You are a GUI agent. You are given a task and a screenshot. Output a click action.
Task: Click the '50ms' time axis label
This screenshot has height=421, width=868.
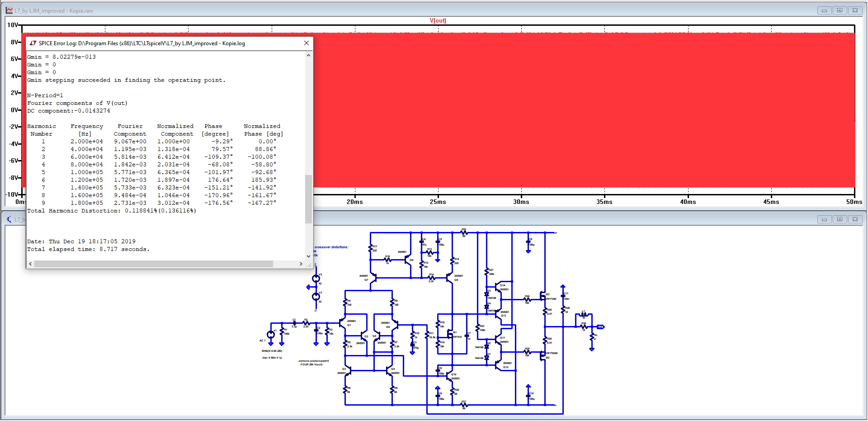[854, 202]
